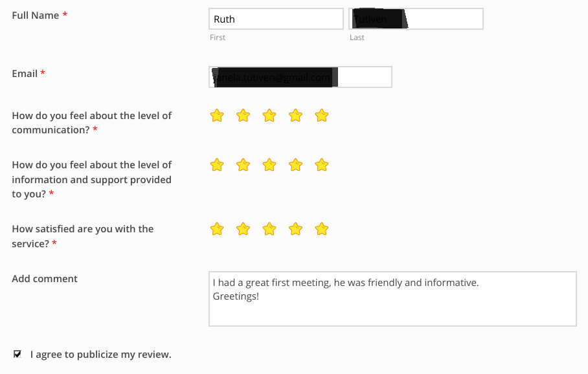Select first star for information and support
The height and width of the screenshot is (374, 588).
coord(217,165)
